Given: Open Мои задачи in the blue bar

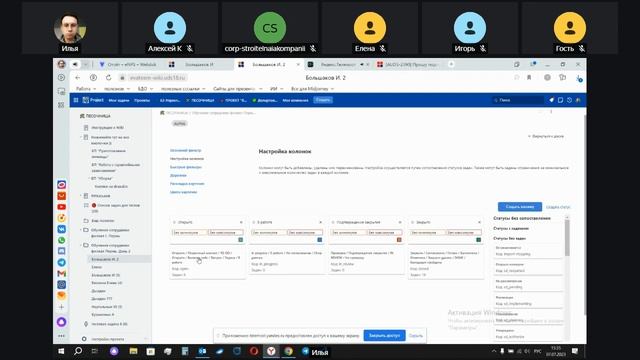Looking at the screenshot, I should point(119,100).
